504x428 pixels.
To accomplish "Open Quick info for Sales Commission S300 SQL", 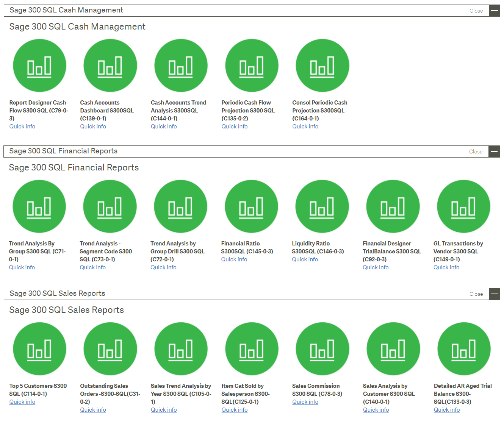I will pos(305,402).
